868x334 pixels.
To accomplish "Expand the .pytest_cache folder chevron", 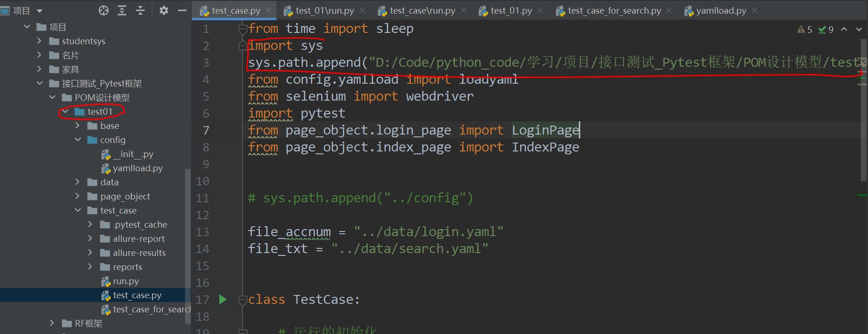I will pyautogui.click(x=90, y=225).
